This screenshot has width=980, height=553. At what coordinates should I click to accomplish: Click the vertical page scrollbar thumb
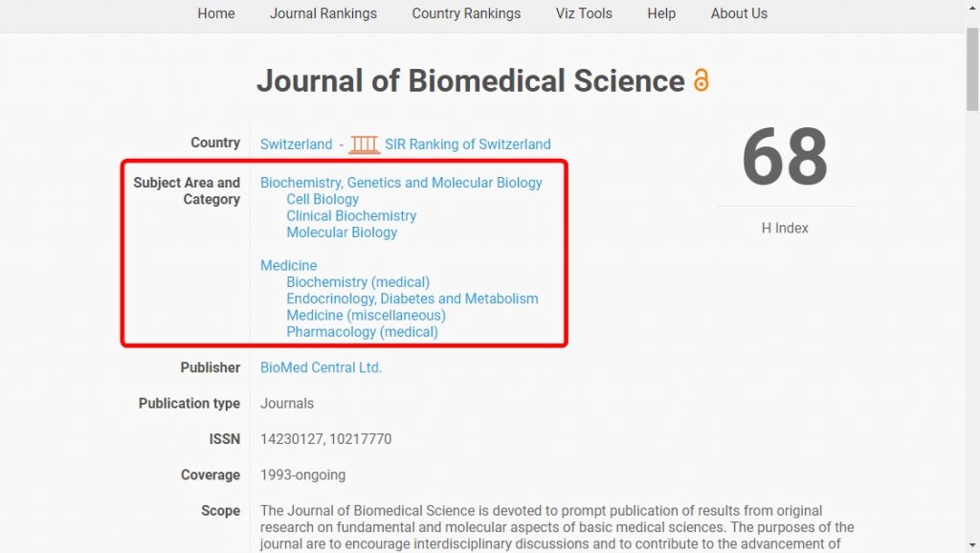(x=972, y=69)
